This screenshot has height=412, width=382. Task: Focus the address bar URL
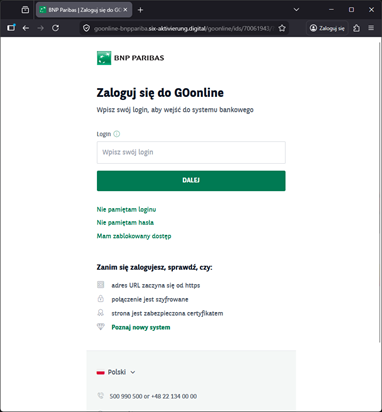pyautogui.click(x=183, y=28)
